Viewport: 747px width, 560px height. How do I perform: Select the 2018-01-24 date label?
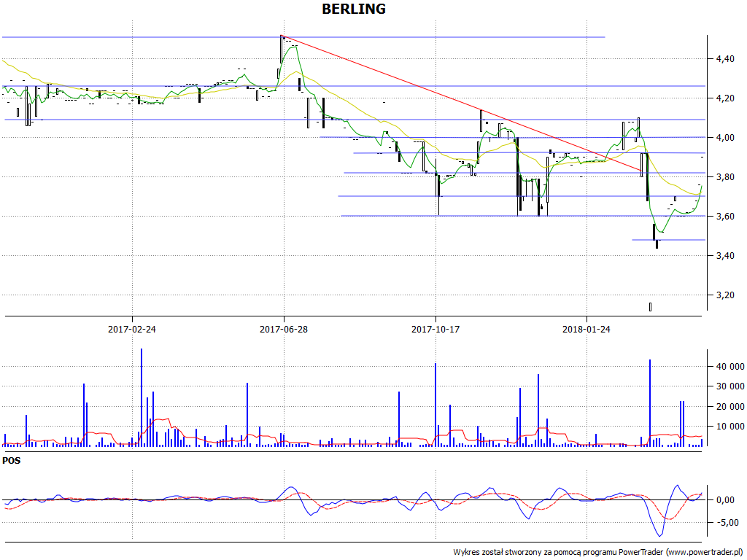point(587,329)
